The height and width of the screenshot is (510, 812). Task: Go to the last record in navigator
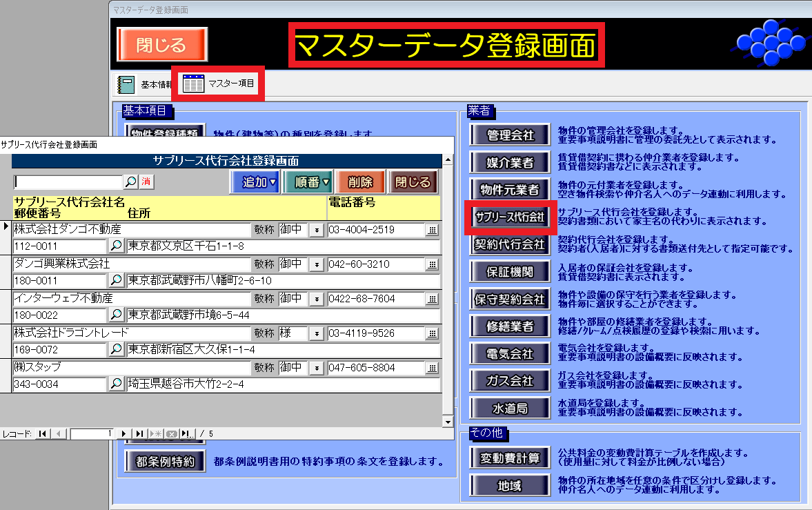pyautogui.click(x=139, y=433)
